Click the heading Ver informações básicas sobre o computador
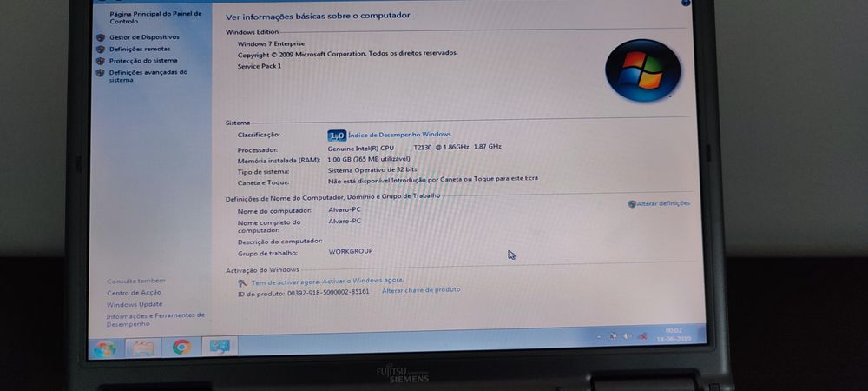Viewport: 868px width, 391px height. (318, 16)
